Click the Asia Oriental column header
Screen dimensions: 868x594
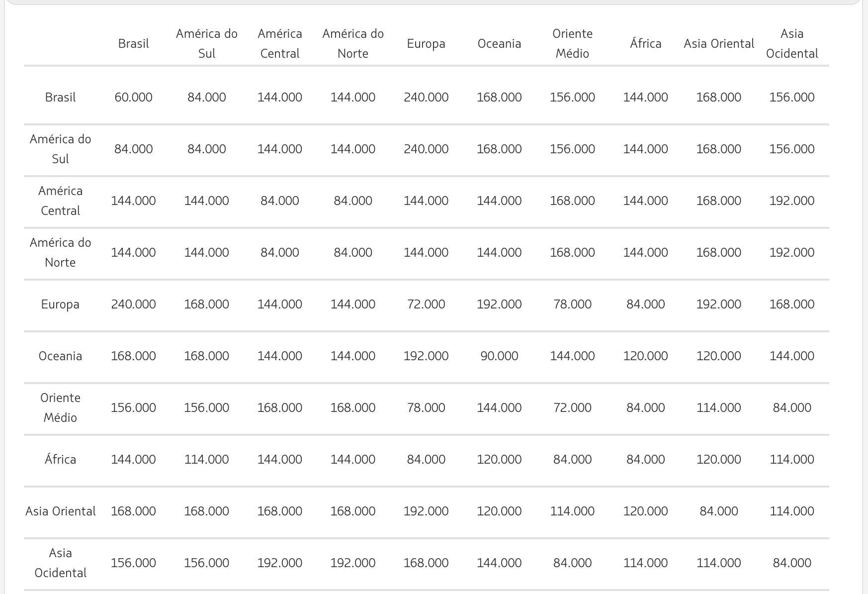[719, 44]
